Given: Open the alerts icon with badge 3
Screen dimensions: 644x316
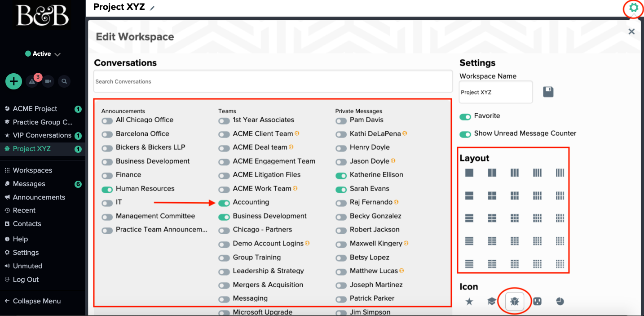Looking at the screenshot, I should [32, 81].
